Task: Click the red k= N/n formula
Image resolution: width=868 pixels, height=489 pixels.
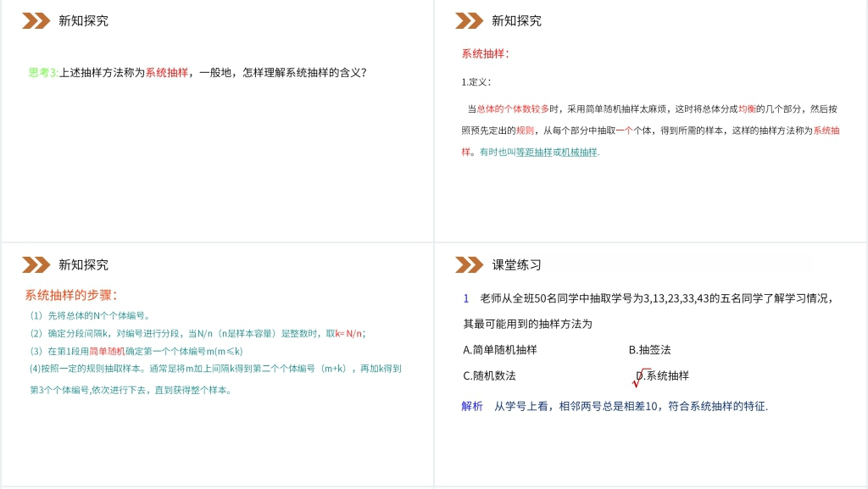Action: pos(350,333)
